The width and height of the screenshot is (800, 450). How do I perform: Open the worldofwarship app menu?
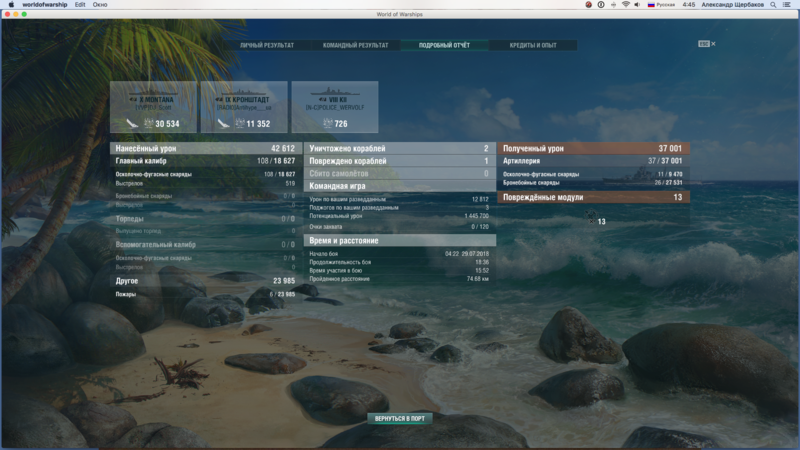coord(45,4)
